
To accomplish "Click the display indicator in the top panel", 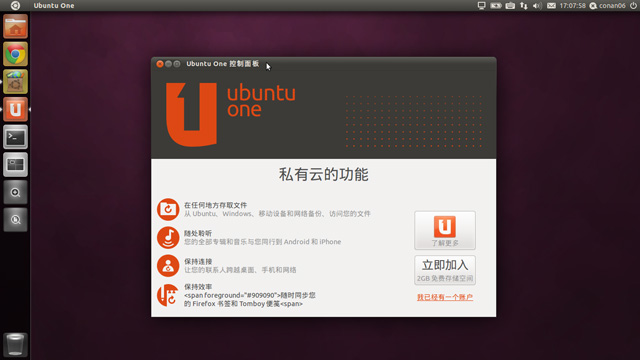I will tap(482, 5).
